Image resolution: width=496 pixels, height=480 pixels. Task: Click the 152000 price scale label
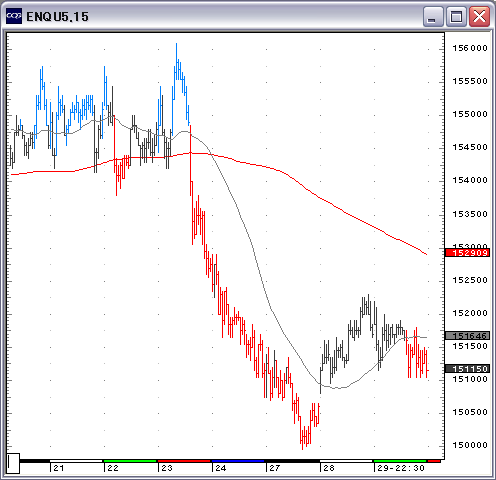pos(470,313)
